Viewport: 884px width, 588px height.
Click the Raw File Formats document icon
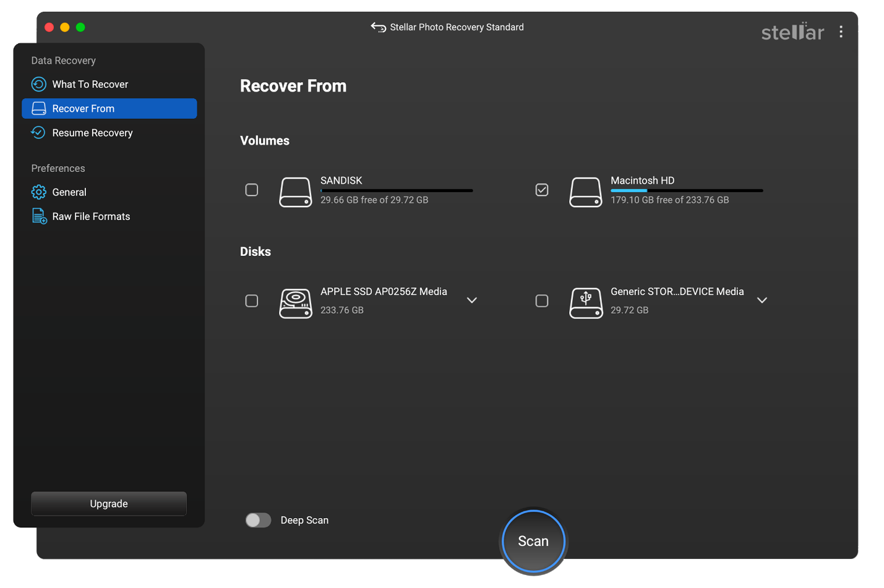click(x=39, y=216)
